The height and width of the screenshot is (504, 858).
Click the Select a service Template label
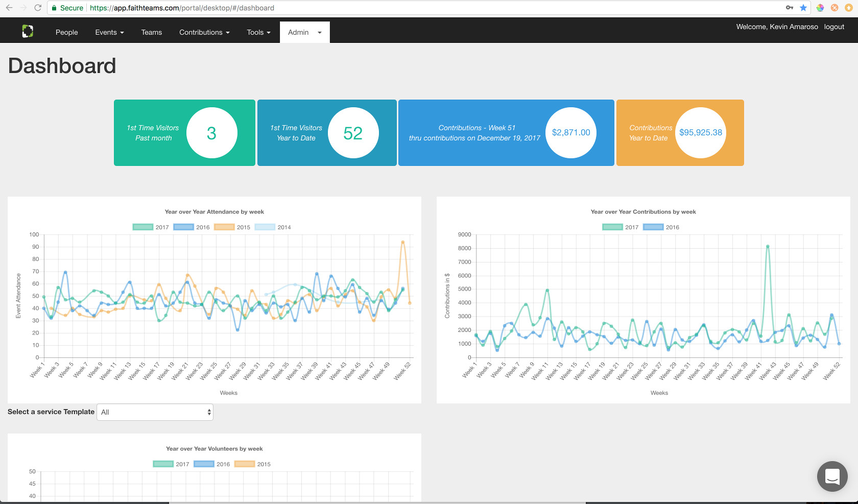point(51,412)
